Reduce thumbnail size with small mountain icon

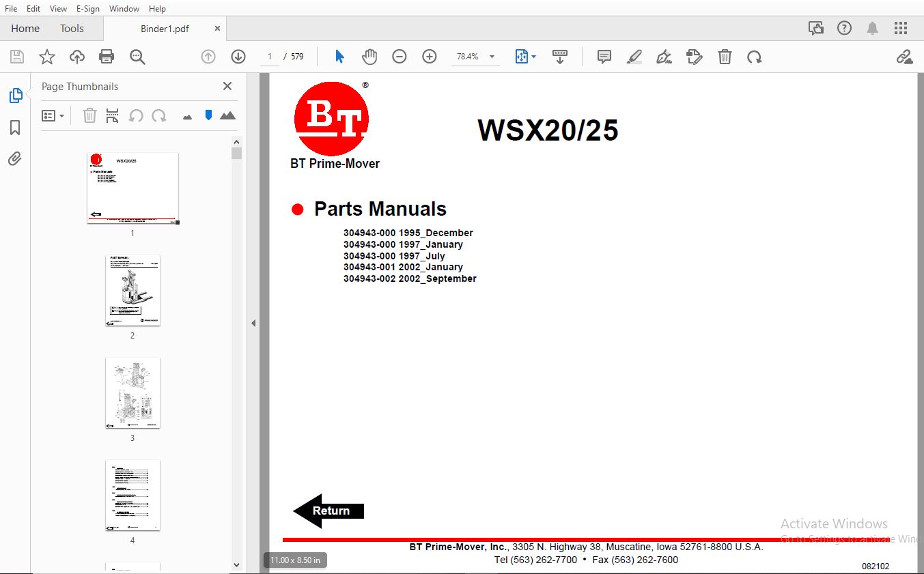click(188, 117)
